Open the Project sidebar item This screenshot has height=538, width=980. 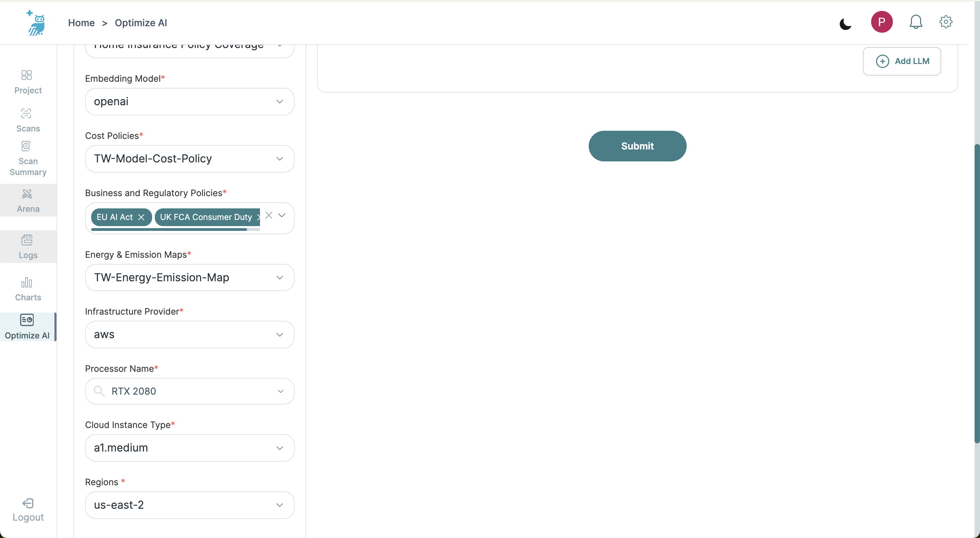coord(28,82)
